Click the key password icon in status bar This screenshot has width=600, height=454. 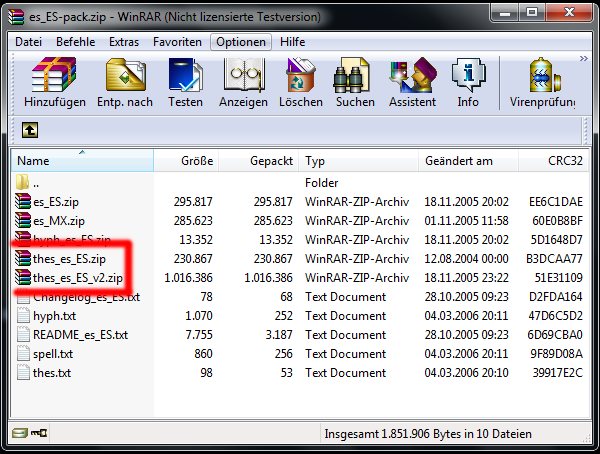point(39,433)
